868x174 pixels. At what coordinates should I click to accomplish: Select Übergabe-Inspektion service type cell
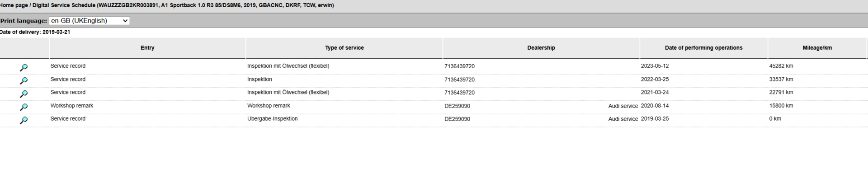tap(273, 119)
